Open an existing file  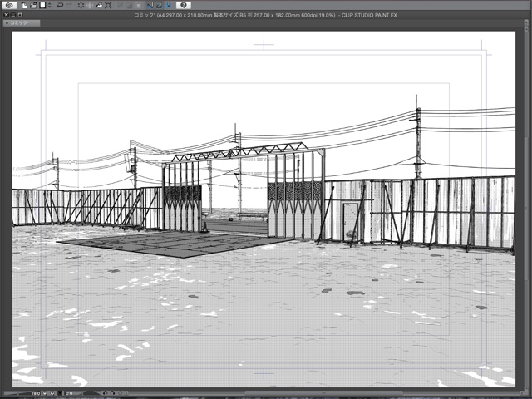33,6
